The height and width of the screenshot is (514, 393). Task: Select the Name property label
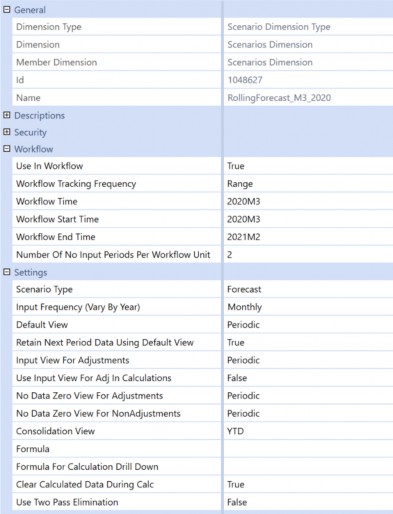[28, 98]
